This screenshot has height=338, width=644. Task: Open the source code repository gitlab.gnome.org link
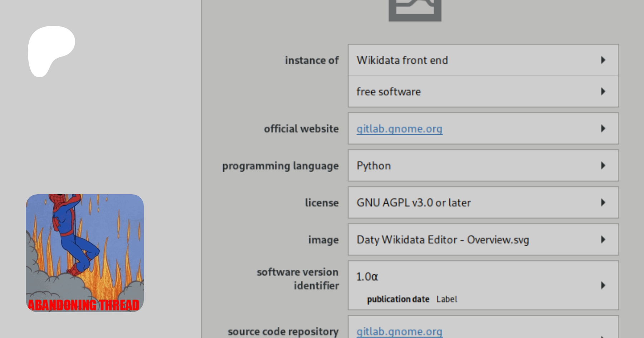click(399, 332)
